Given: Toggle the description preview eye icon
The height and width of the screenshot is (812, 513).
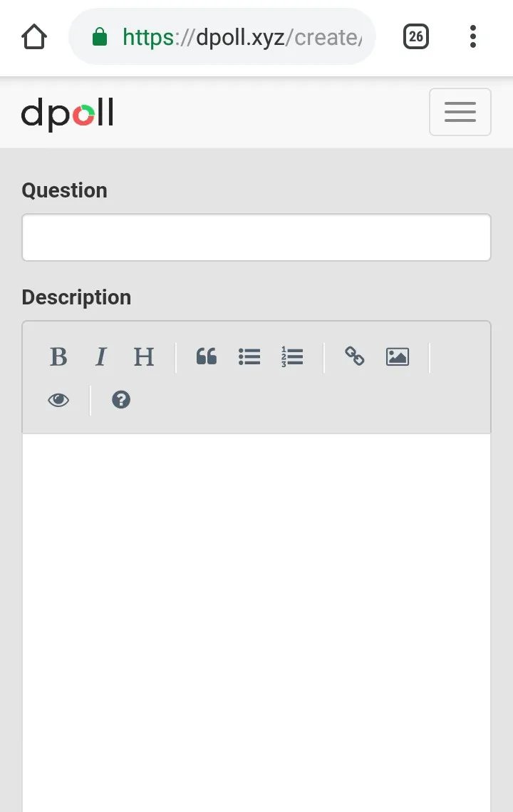Looking at the screenshot, I should 58,400.
